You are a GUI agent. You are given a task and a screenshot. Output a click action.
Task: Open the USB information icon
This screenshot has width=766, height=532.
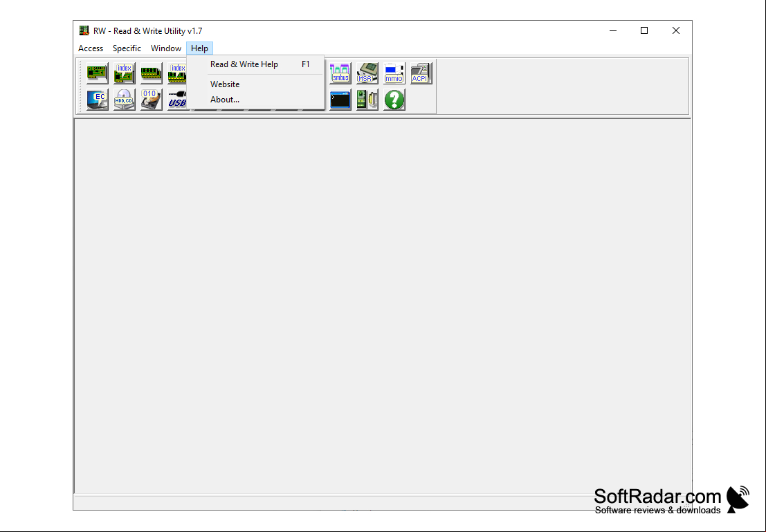[x=177, y=100]
